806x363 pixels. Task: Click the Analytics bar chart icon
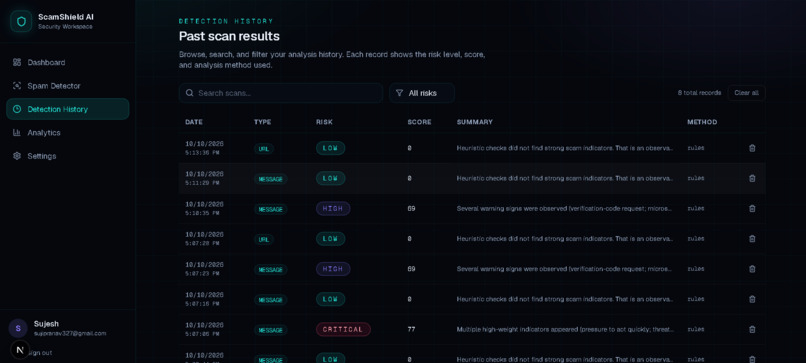(17, 133)
